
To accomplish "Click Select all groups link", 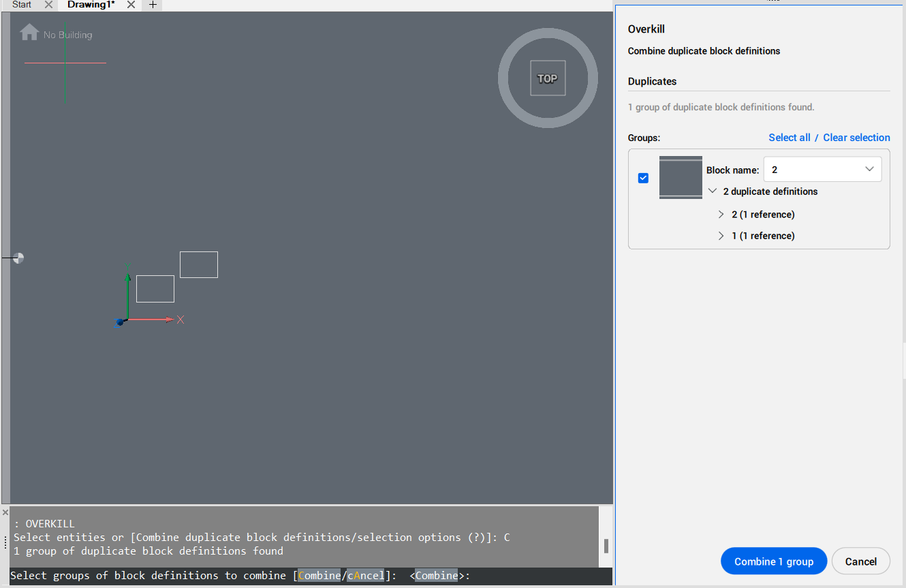I will (x=789, y=138).
